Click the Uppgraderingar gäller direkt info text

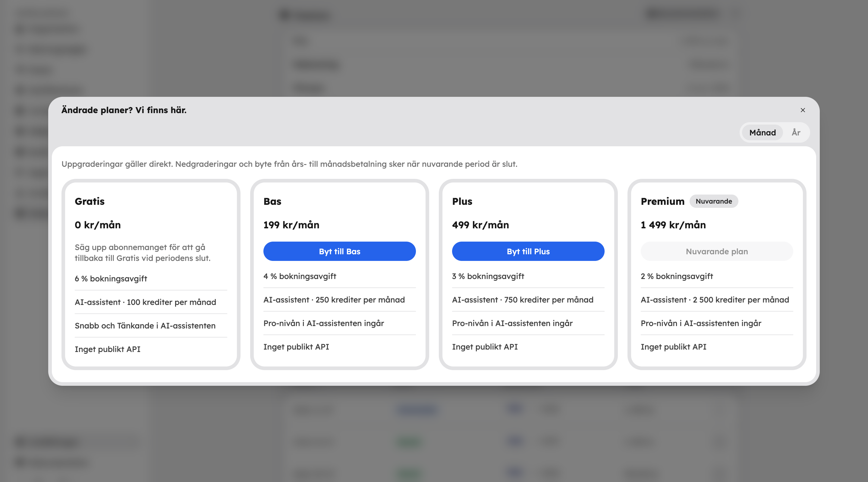(x=289, y=164)
